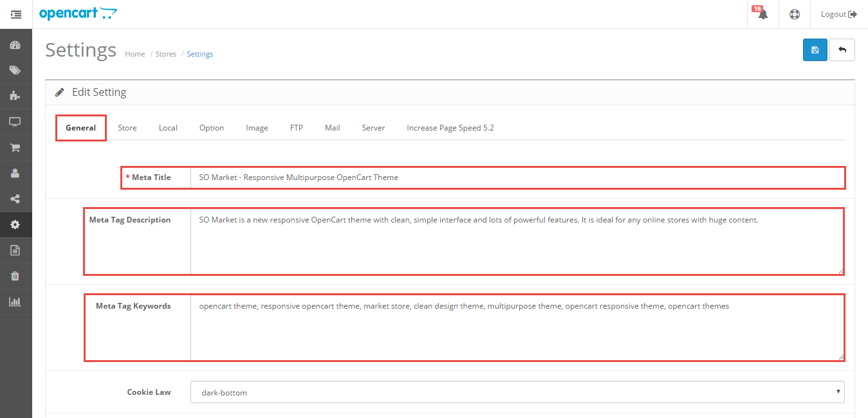The height and width of the screenshot is (418, 868).
Task: Open the help lifebuoy icon
Action: tap(795, 14)
